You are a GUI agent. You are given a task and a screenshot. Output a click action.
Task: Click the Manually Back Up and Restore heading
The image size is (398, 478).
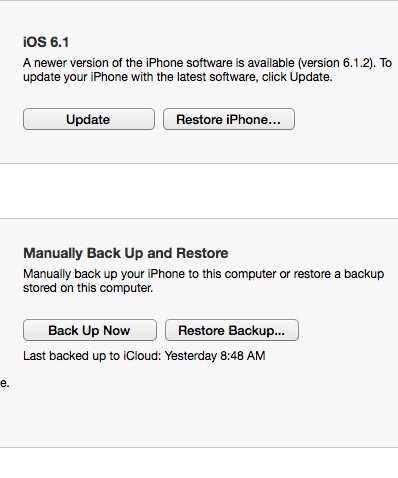point(126,253)
